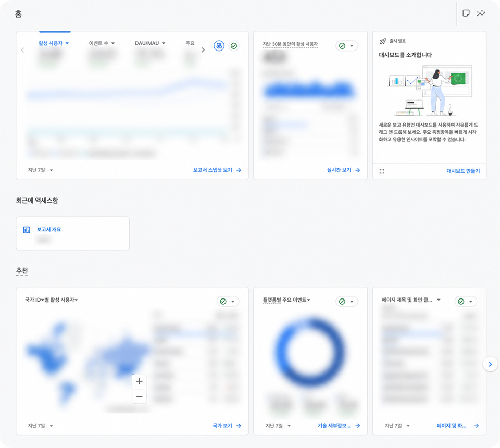Click the blue circular compare icon on the overview card
This screenshot has width=500, height=448.
click(x=219, y=46)
